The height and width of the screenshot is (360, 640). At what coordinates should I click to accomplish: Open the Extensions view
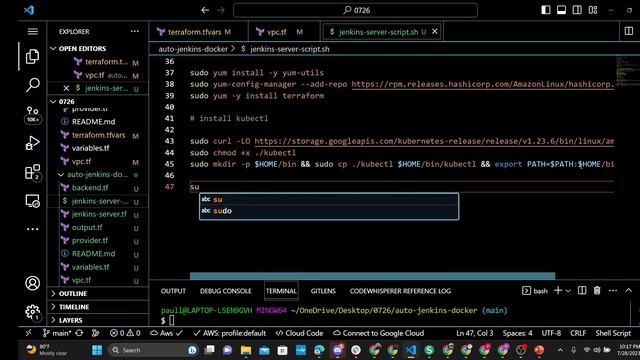click(x=32, y=172)
